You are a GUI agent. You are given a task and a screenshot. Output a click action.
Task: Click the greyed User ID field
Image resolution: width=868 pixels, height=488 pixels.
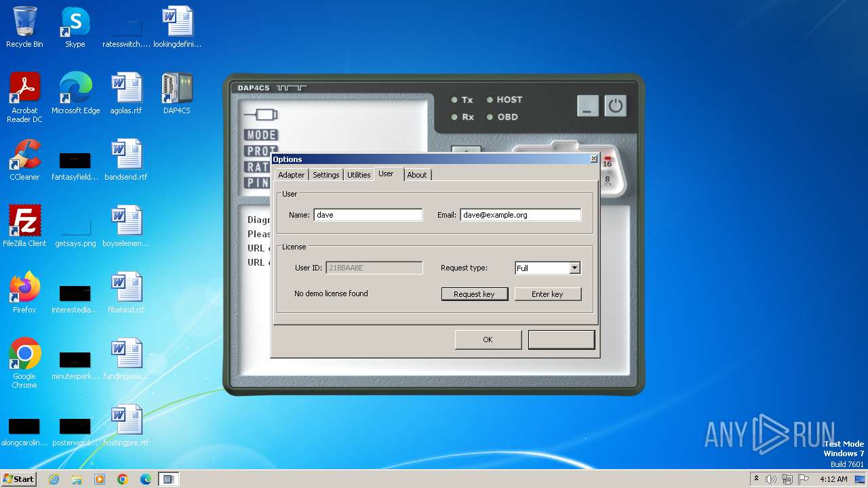pyautogui.click(x=374, y=268)
